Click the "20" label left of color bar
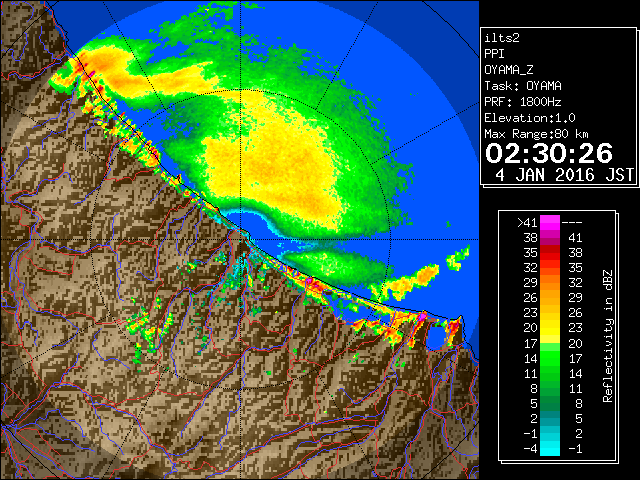Viewport: 640px width, 480px height. [531, 328]
